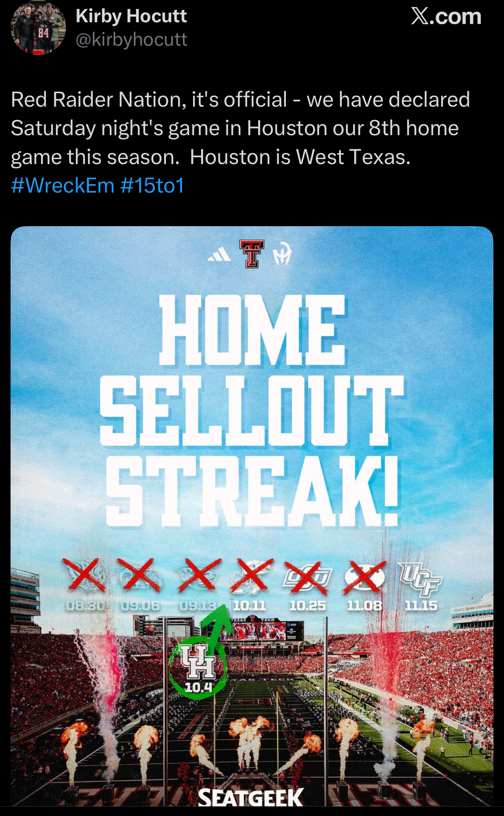Click the crossed-out logo above 08.30
This screenshot has height=816, width=504.
point(85,575)
